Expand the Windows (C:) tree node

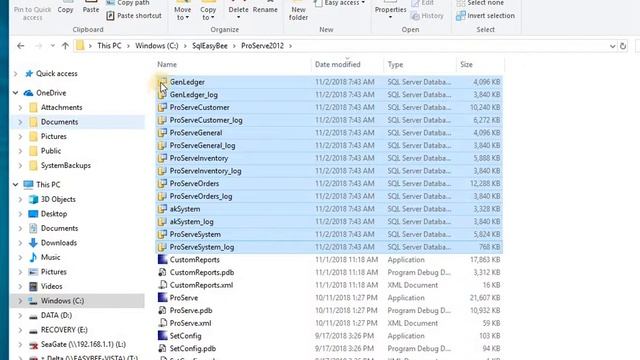20,301
